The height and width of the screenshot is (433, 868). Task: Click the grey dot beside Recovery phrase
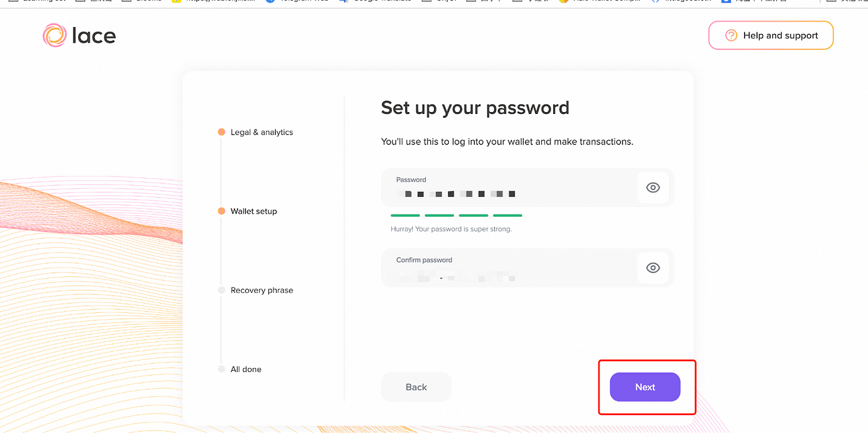tap(221, 290)
